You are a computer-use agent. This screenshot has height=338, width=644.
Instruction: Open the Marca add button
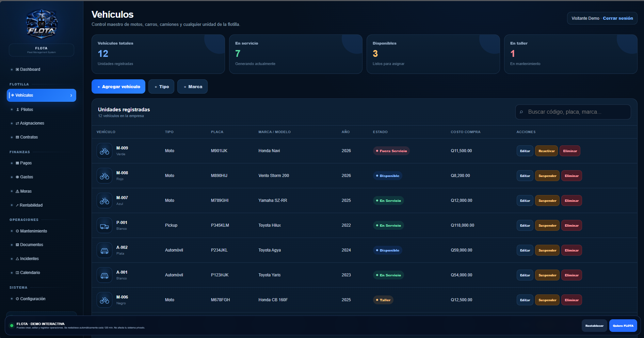(x=192, y=86)
